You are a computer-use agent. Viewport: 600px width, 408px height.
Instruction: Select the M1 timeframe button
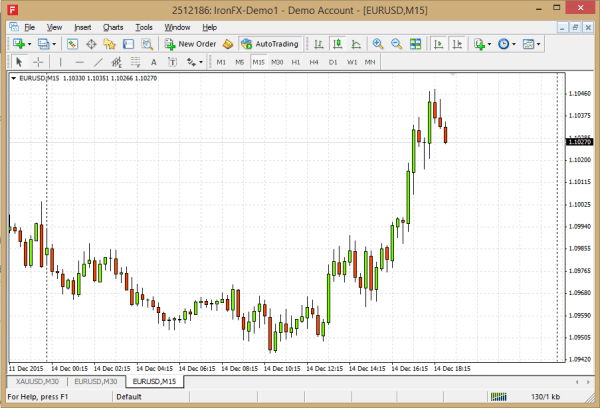221,62
